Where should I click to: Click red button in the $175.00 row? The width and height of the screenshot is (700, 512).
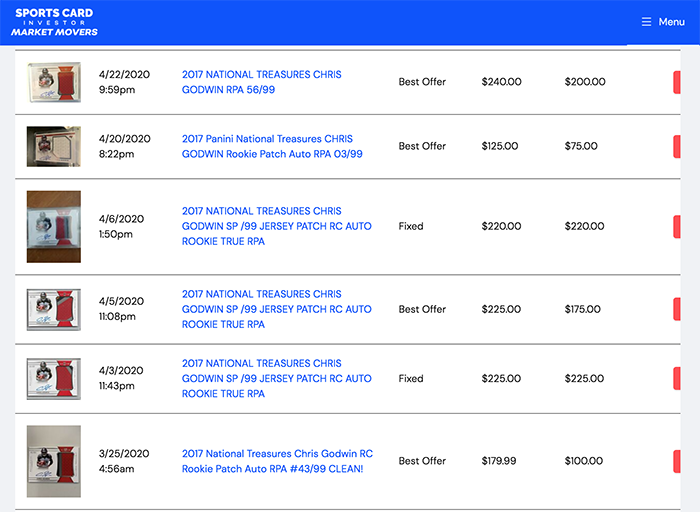(677, 309)
